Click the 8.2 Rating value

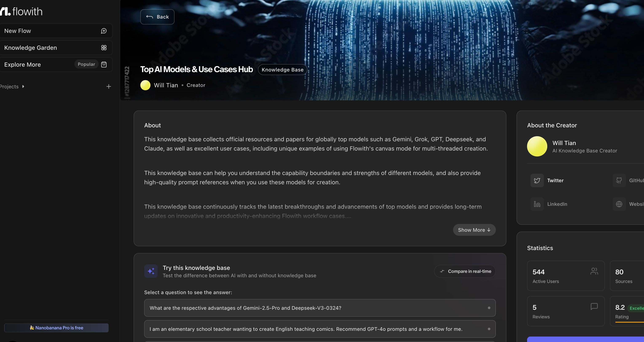620,307
